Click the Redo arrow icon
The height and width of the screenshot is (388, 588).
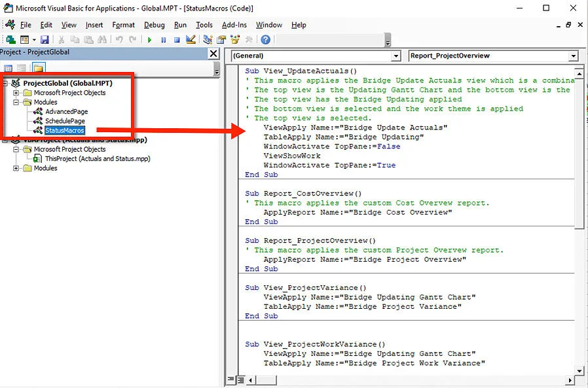(133, 39)
